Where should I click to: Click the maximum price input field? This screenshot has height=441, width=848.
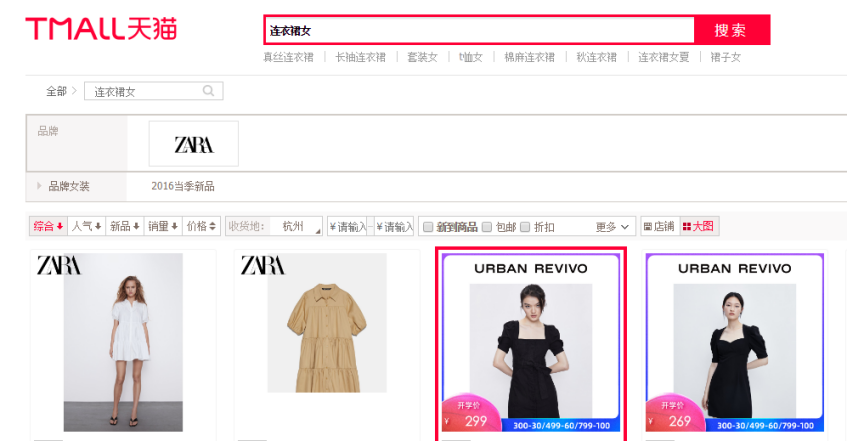pyautogui.click(x=394, y=227)
